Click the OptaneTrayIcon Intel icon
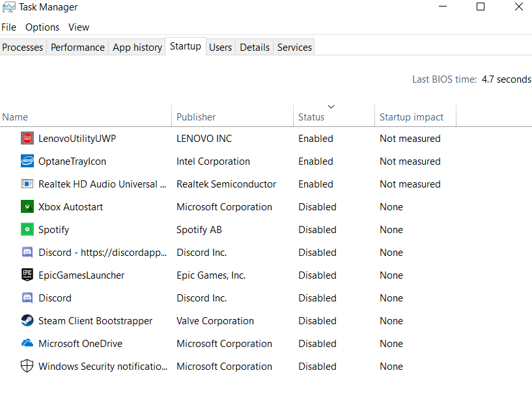This screenshot has height=418, width=532. coord(27,161)
